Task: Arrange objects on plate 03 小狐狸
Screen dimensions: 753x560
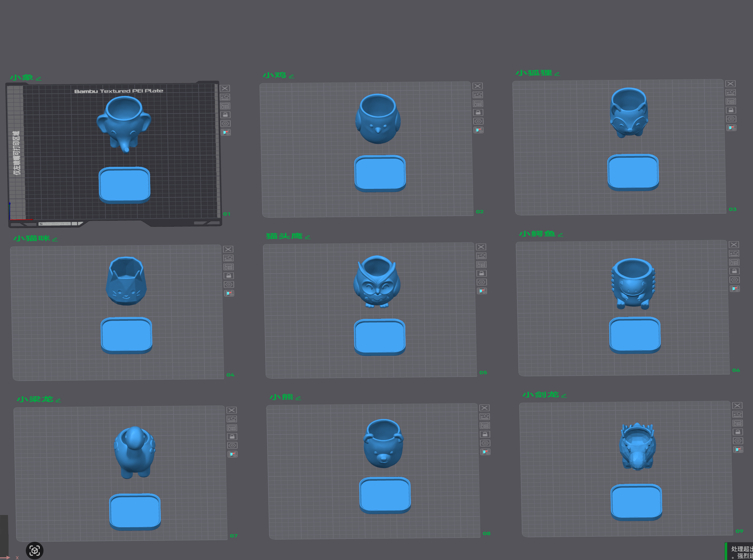Action: click(731, 101)
